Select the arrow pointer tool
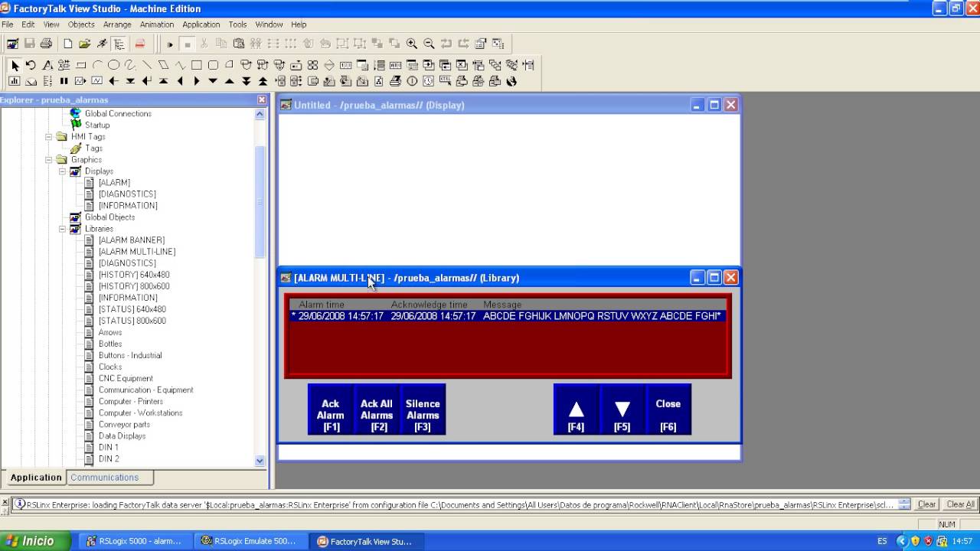The height and width of the screenshot is (551, 980). (x=15, y=65)
